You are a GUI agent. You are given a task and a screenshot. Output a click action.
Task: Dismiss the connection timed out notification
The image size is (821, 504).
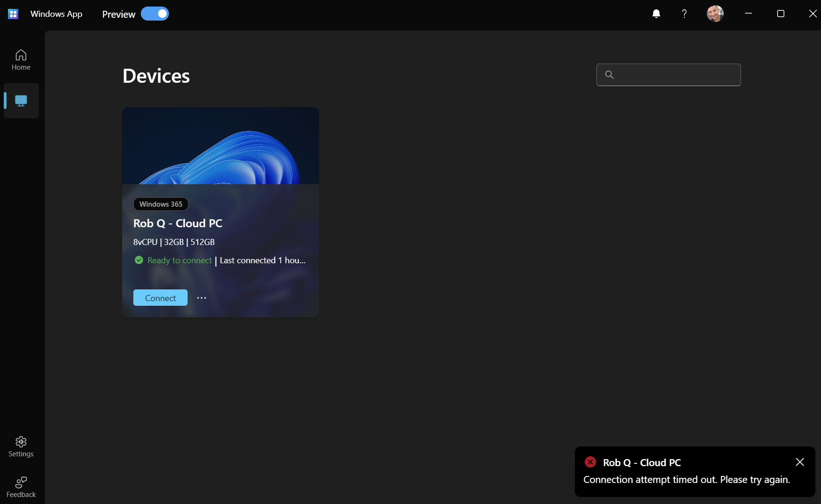coord(800,462)
